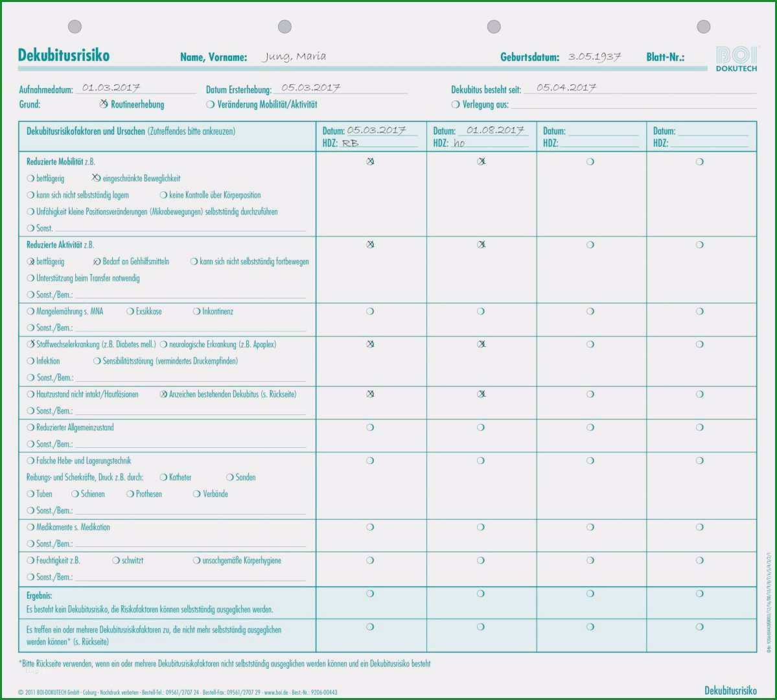Check neurologische Erkrankung option

[x=163, y=345]
